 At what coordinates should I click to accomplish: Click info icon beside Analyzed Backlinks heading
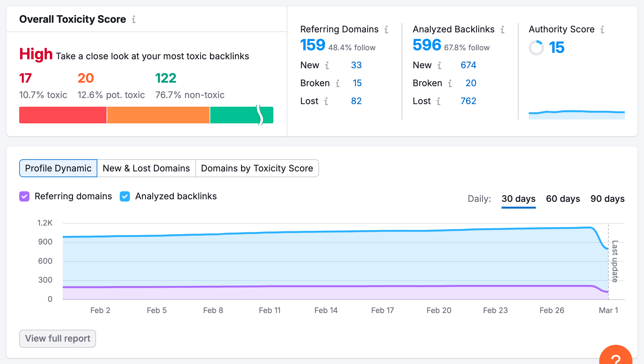(x=503, y=29)
